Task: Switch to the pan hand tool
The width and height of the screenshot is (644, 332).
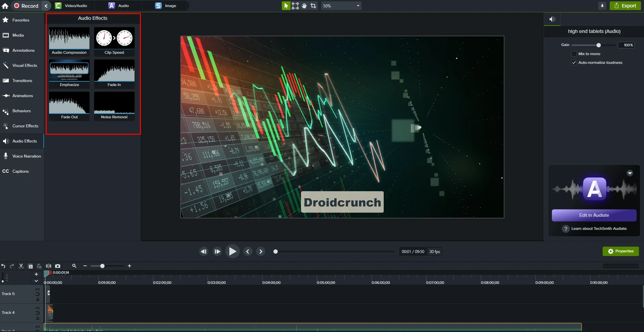Action: click(304, 6)
